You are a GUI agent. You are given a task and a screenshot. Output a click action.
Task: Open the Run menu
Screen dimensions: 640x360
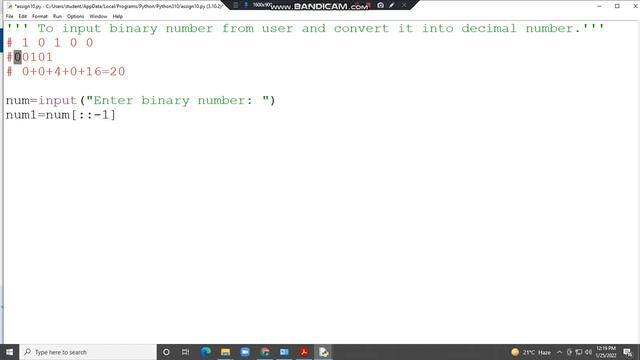(57, 16)
